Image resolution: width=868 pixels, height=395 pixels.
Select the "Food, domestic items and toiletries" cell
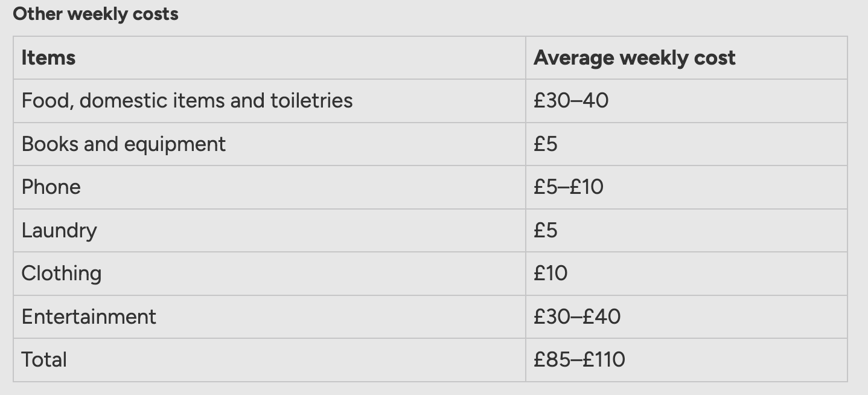click(187, 100)
